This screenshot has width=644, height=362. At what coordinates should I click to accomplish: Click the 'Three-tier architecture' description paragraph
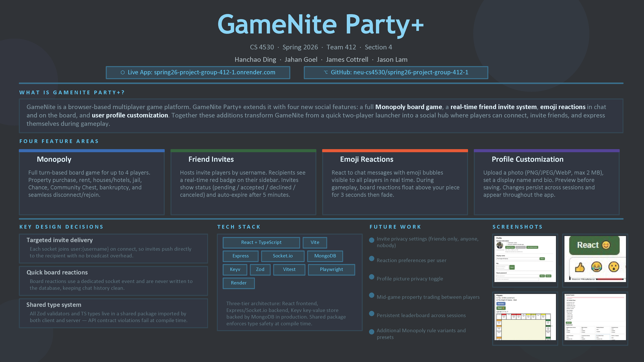(x=286, y=314)
